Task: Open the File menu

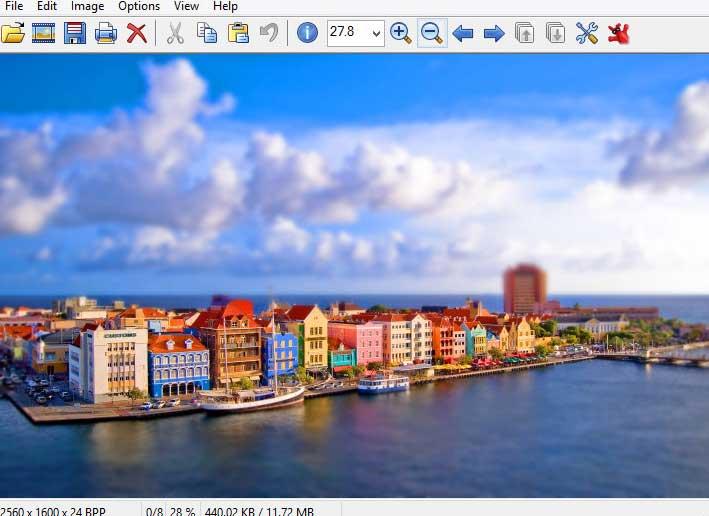Action: pyautogui.click(x=14, y=6)
